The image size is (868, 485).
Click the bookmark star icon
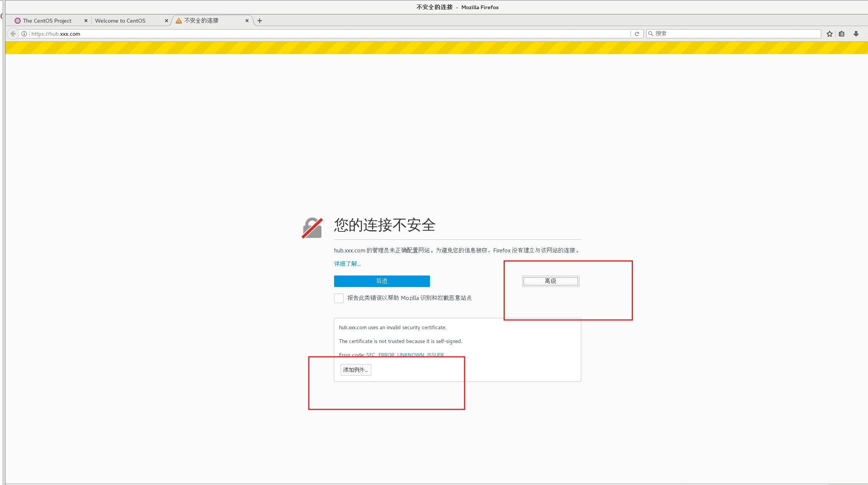click(830, 34)
